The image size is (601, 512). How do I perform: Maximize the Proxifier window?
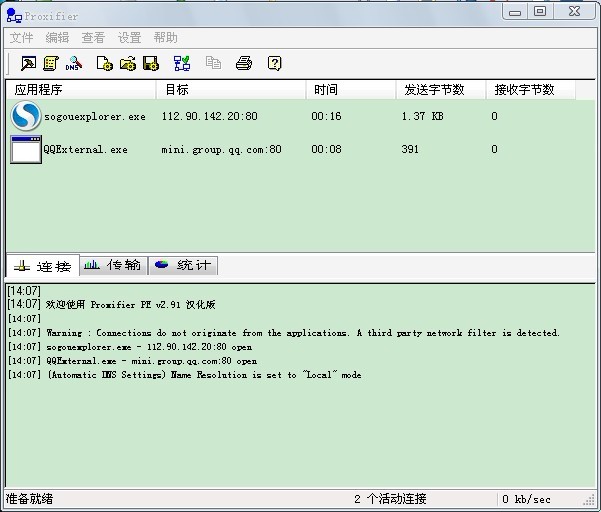coord(540,12)
